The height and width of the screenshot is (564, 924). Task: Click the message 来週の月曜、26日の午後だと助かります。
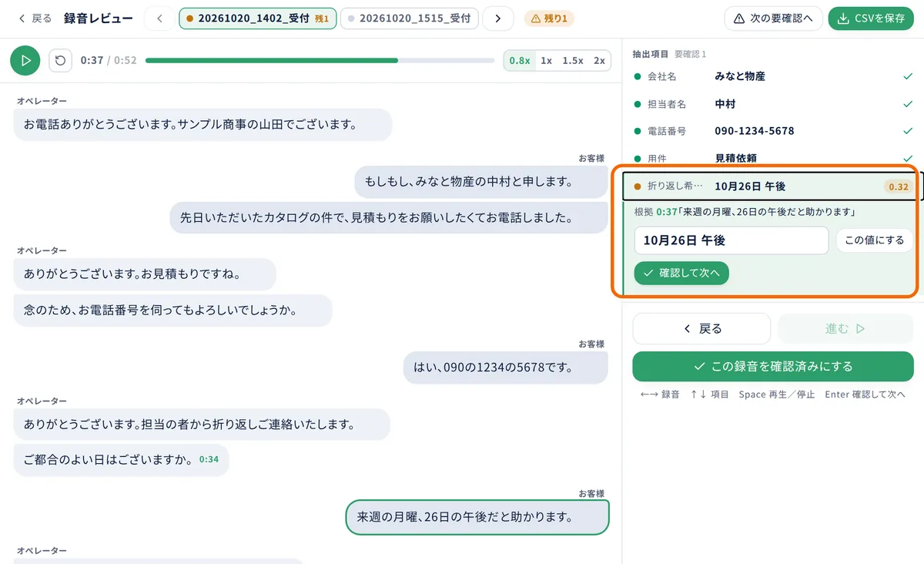[477, 517]
